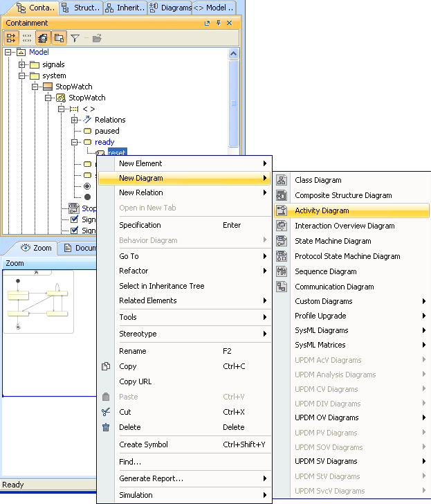The width and height of the screenshot is (431, 504).
Task: Toggle the first checked Sign item checkbox
Action: point(75,220)
